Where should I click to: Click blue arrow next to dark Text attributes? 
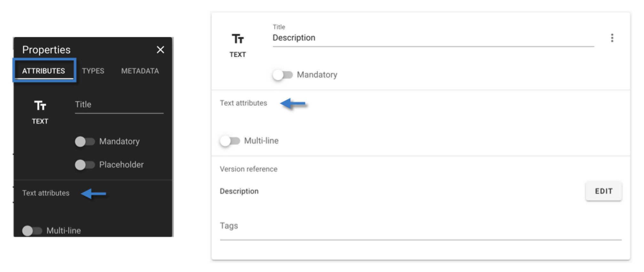click(x=93, y=193)
